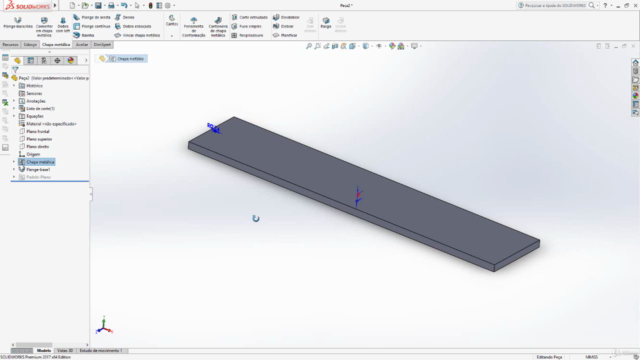The width and height of the screenshot is (640, 360).
Task: Expand the Cantos dropdown arrow
Action: tap(172, 36)
